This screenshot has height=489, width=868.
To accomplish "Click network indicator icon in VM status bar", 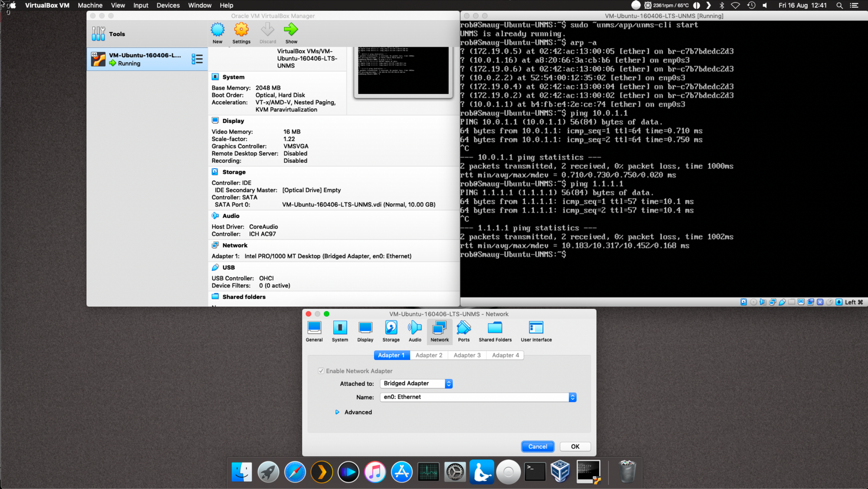I will pos(773,302).
